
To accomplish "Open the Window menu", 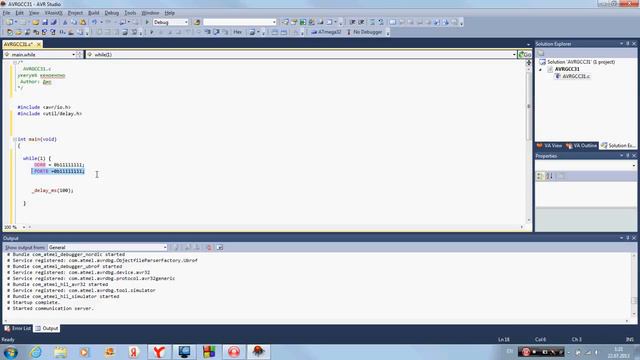I will [x=150, y=13].
